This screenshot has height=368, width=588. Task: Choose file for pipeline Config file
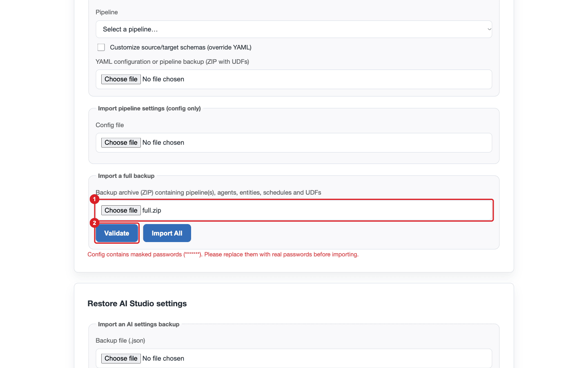coord(121,143)
